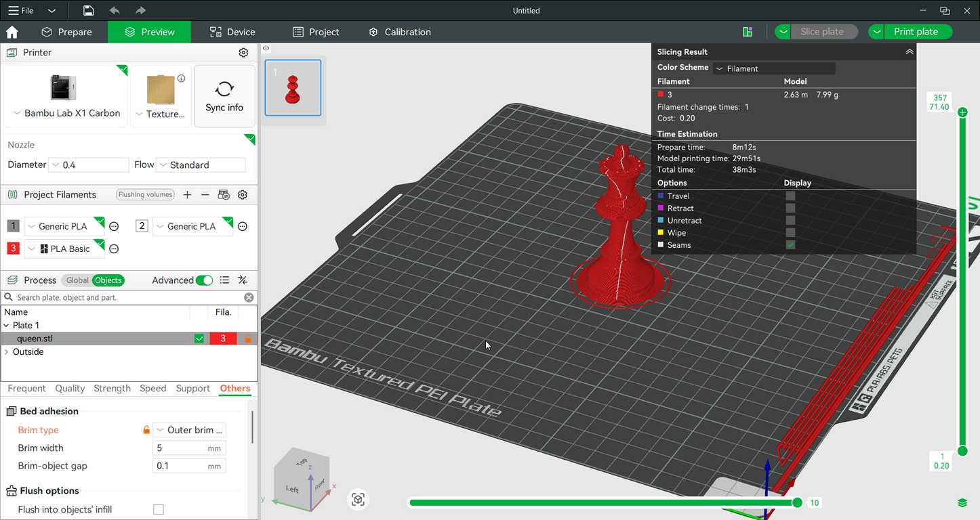Collapse the left sidebar panel
This screenshot has height=520, width=980.
click(266, 48)
